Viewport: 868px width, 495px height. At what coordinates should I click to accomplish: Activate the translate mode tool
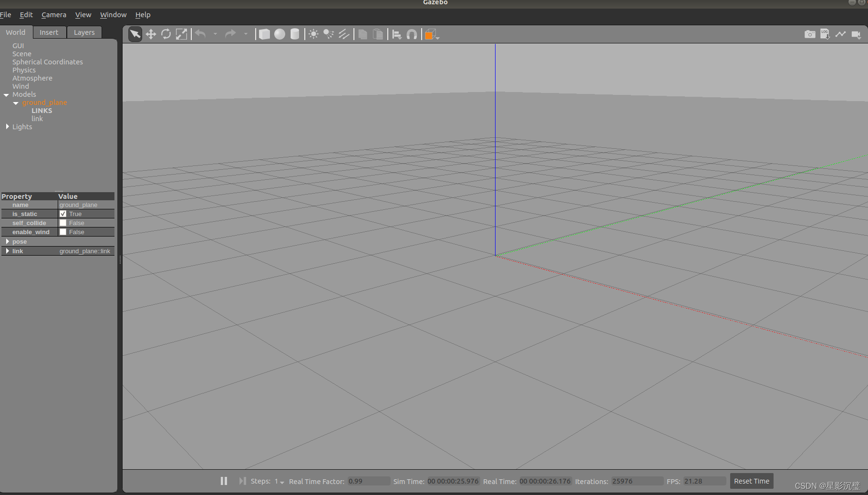click(151, 34)
